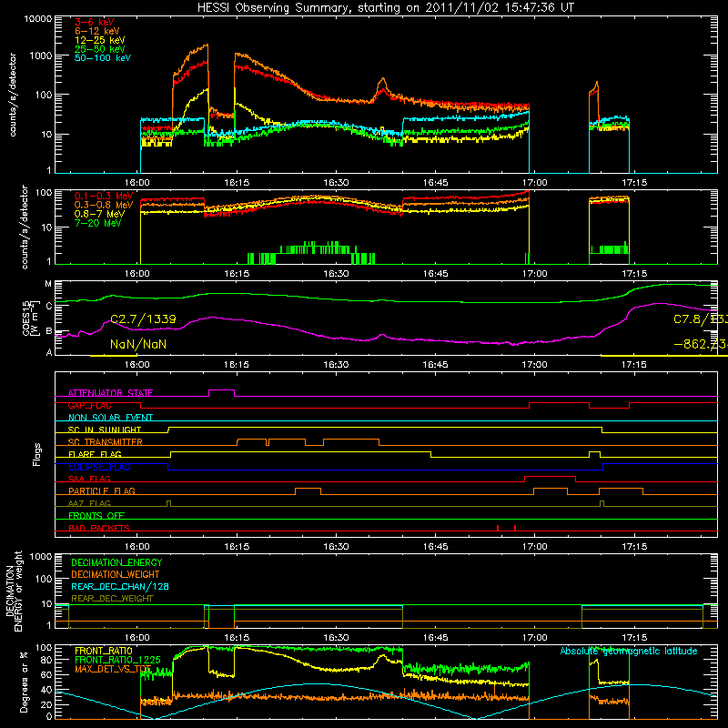Viewport: 728px width, 728px height.
Task: Click the DECIMATION_WEIGHT legend entry
Action: pos(116,575)
